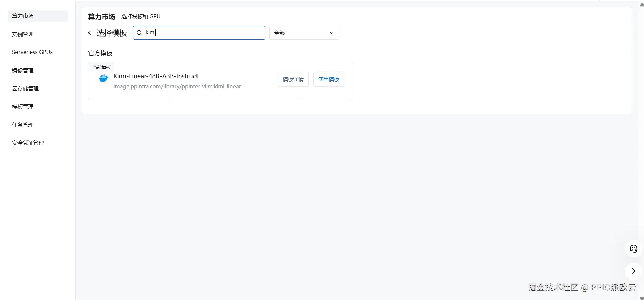The width and height of the screenshot is (644, 300).
Task: Click the template search field containing kimi
Action: click(199, 33)
